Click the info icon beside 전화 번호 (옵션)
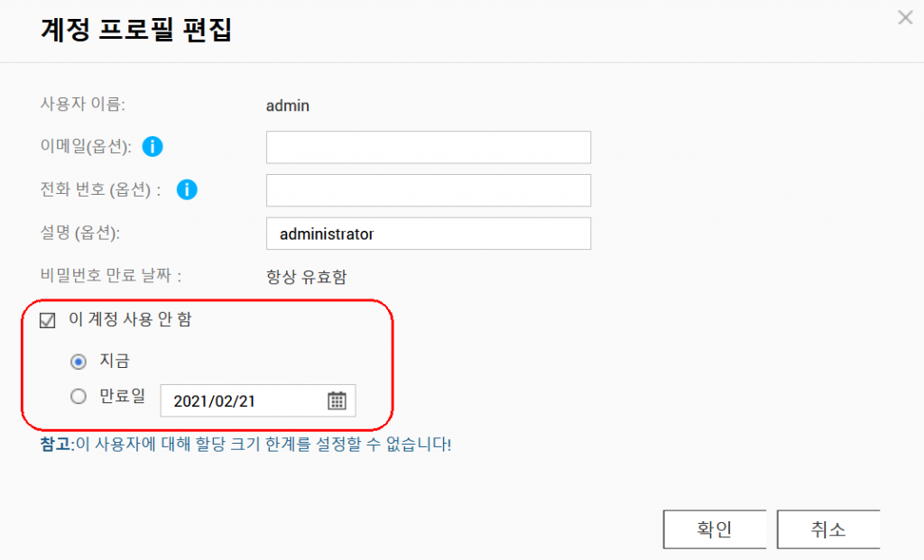Screen dimensions: 924x560 point(187,189)
